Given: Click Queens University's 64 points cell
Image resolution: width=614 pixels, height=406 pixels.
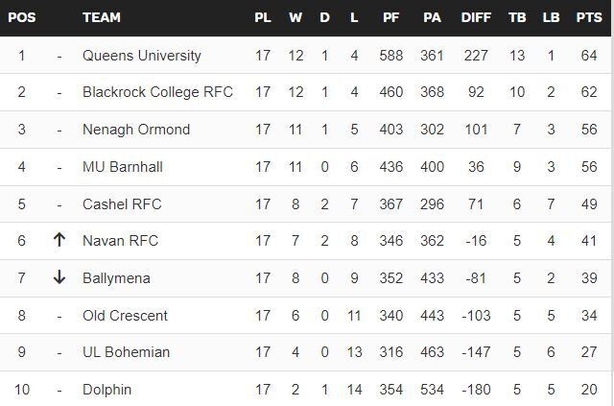Looking at the screenshot, I should click(589, 56).
